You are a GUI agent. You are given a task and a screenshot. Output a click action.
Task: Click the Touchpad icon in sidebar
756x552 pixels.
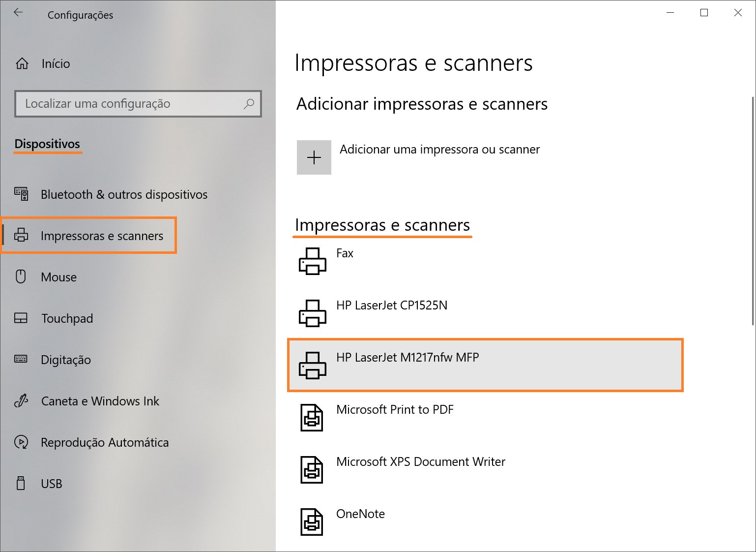pyautogui.click(x=21, y=318)
